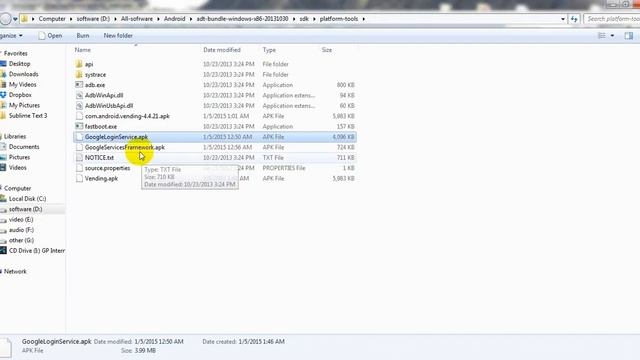Open Downloads in Favorites
The width and height of the screenshot is (640, 360).
[x=23, y=74]
